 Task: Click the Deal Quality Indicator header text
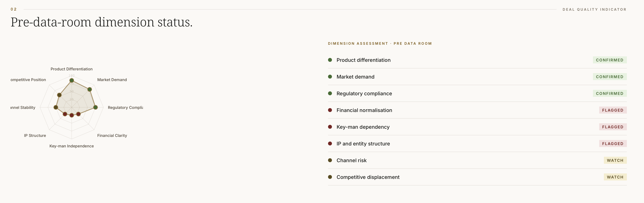click(594, 10)
